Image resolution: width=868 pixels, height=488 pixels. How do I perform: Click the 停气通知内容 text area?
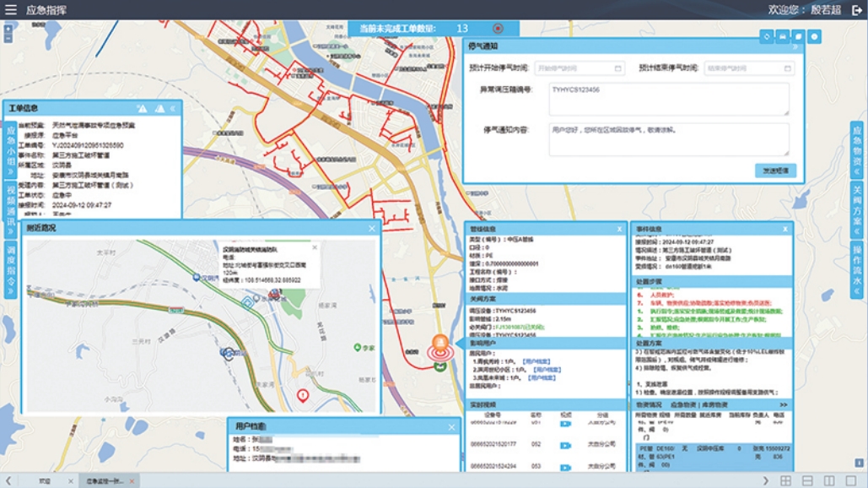coord(669,139)
